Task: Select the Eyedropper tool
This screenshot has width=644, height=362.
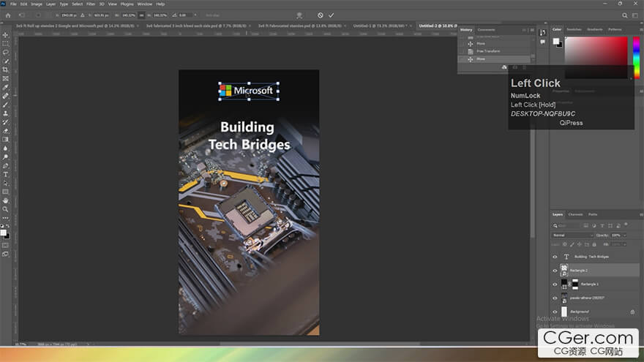Action: pyautogui.click(x=5, y=87)
